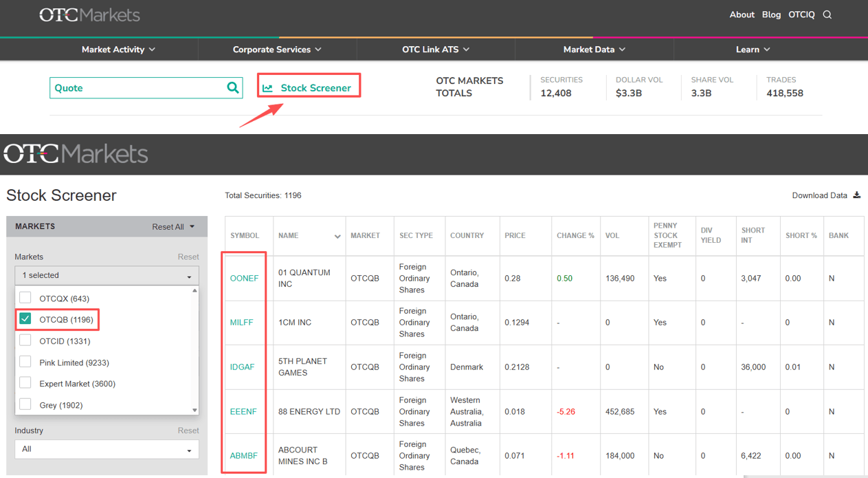Check the Expert Market (3600) checkbox
This screenshot has width=868, height=478.
(x=25, y=383)
